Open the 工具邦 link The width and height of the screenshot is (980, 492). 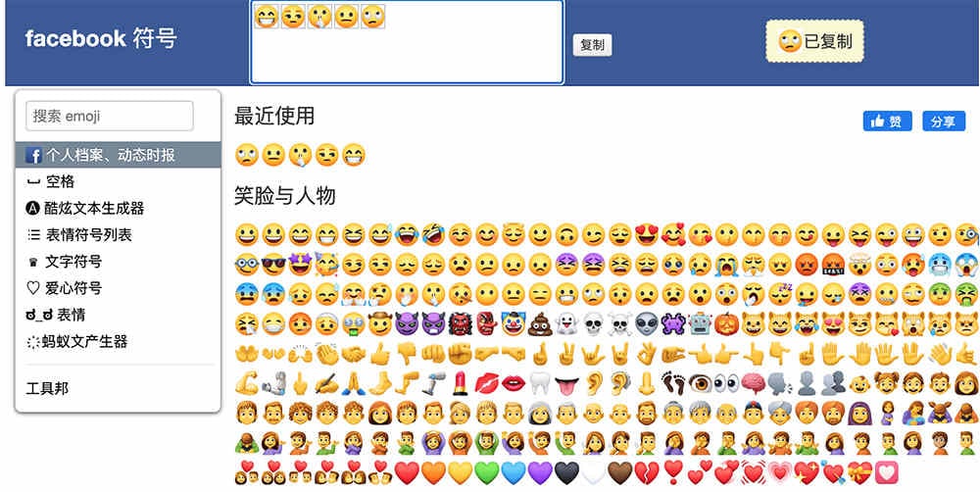(x=47, y=388)
